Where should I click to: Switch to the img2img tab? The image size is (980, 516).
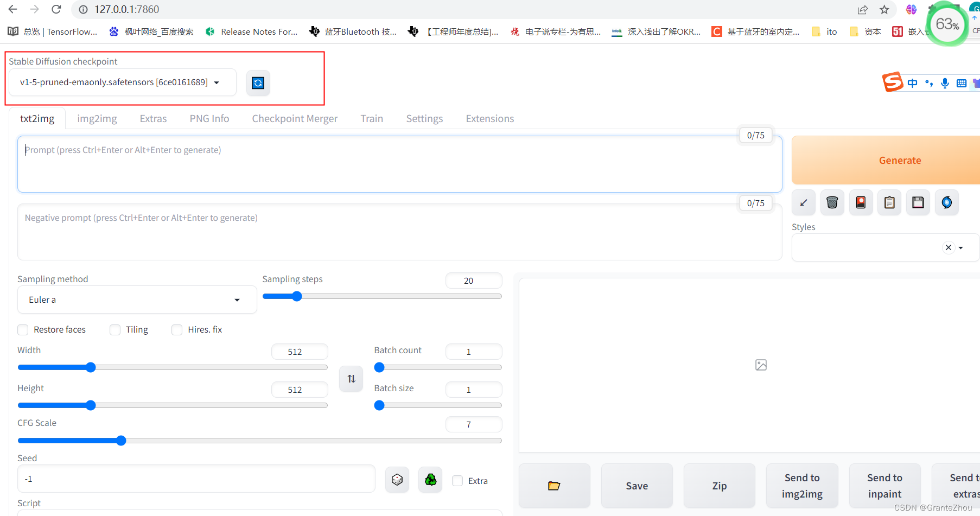(x=97, y=118)
